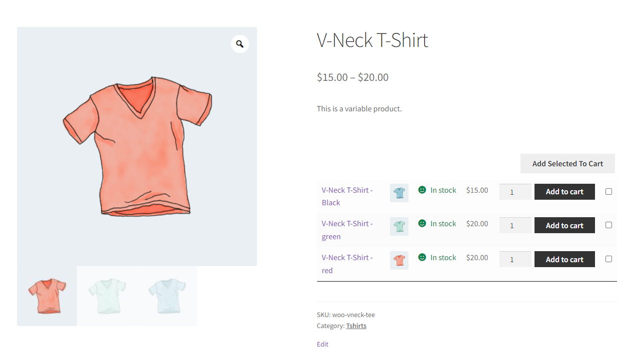Open the Tshirts category link
The height and width of the screenshot is (364, 630).
coord(356,326)
